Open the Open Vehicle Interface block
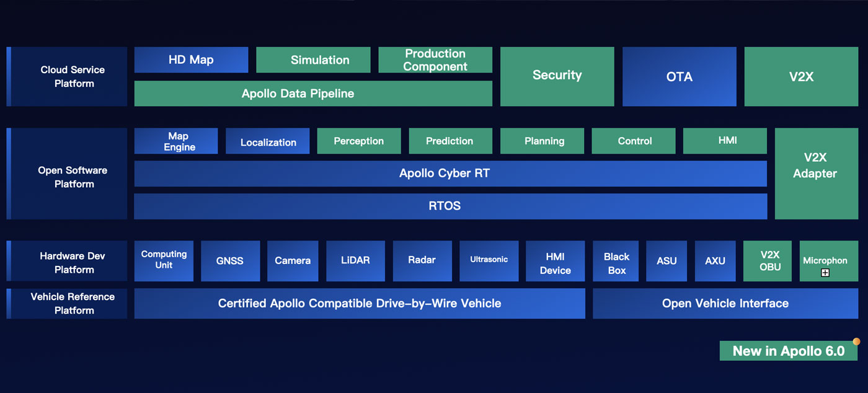 [x=725, y=303]
